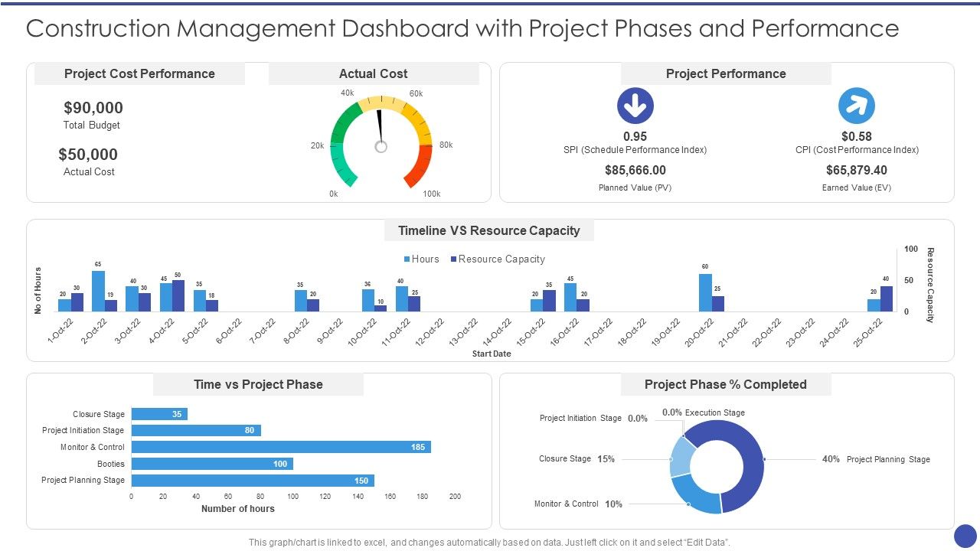
Task: Click the $85,666.00 planned value
Action: [635, 170]
